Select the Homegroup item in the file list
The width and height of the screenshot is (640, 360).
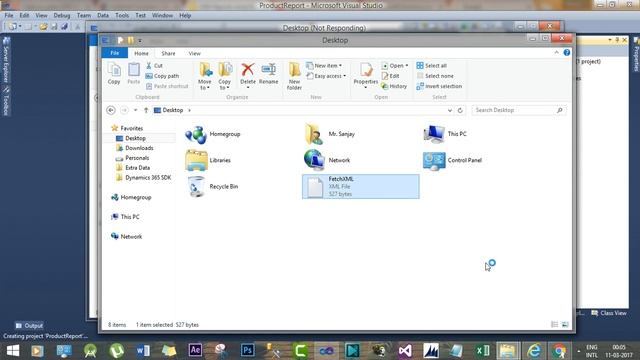212,134
